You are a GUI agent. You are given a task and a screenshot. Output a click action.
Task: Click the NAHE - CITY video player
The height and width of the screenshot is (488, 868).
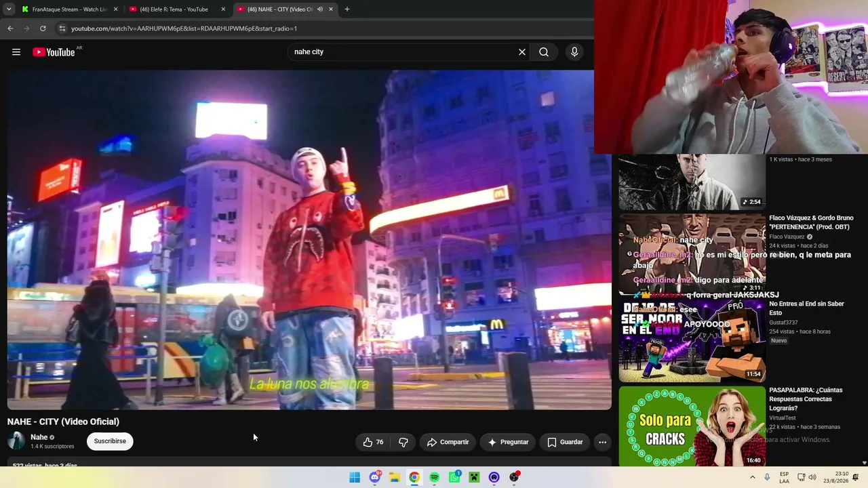(309, 240)
